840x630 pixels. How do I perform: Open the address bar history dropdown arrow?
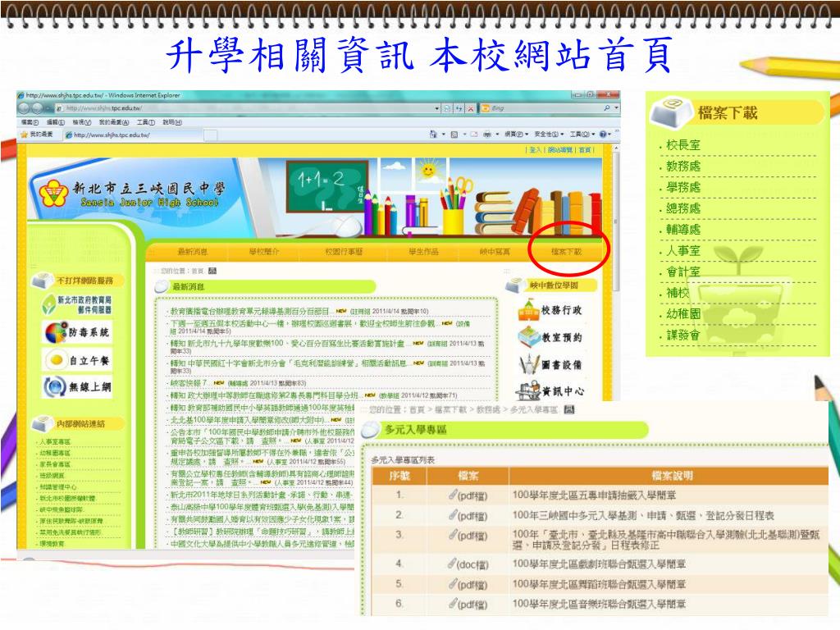click(x=437, y=108)
